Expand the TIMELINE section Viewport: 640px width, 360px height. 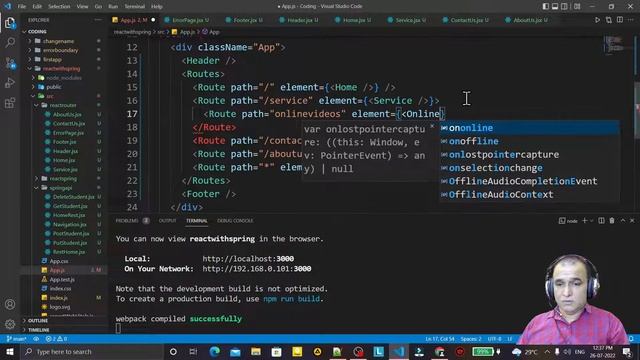pyautogui.click(x=39, y=329)
